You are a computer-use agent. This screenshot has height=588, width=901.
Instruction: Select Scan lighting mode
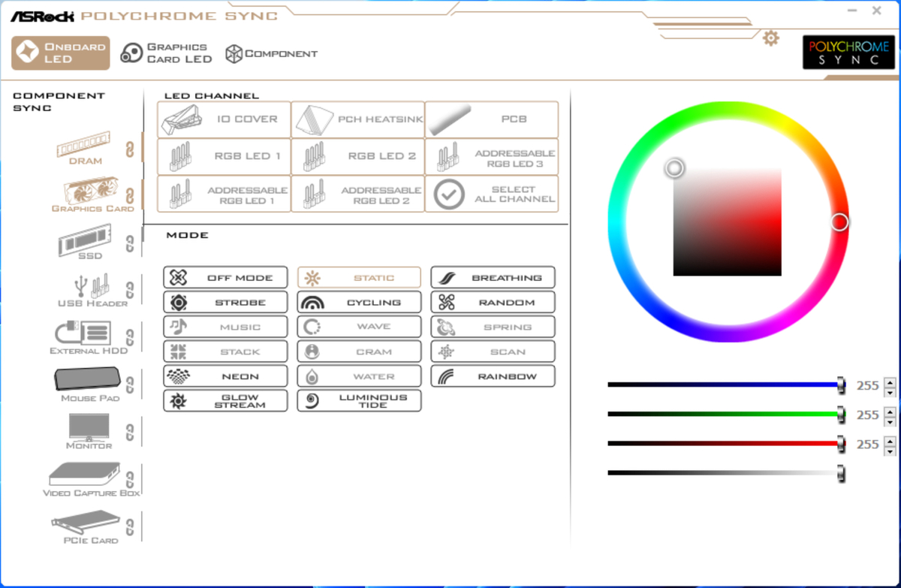pos(493,351)
